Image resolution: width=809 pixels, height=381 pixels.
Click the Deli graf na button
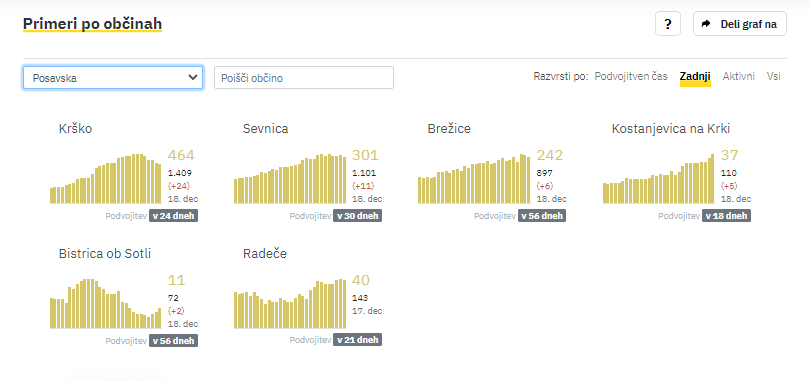pyautogui.click(x=740, y=24)
